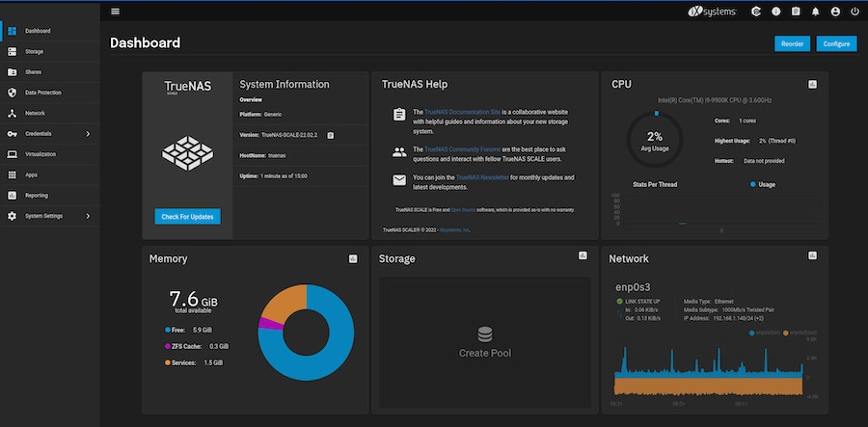Click the Configure dashboard button

click(x=836, y=43)
